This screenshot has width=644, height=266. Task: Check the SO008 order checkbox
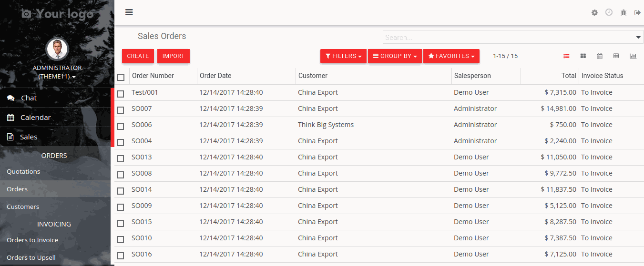tap(121, 175)
